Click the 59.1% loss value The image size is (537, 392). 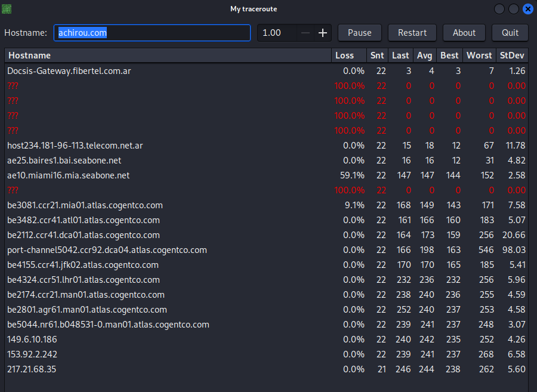click(x=352, y=175)
